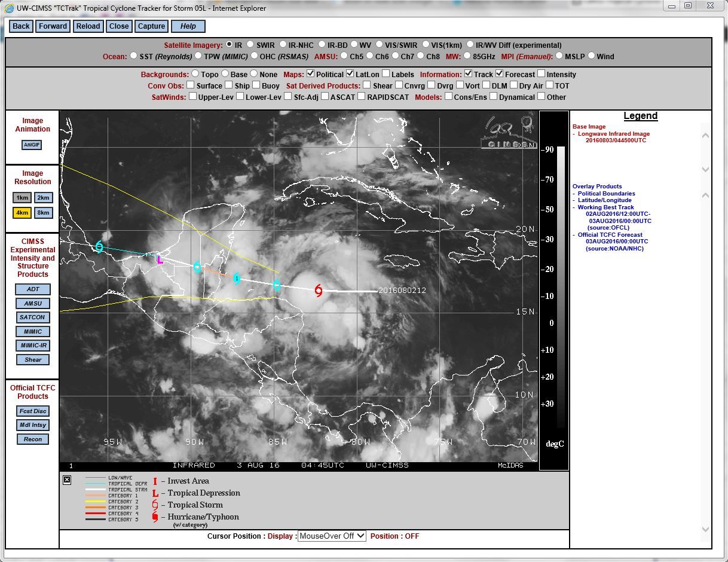
Task: Click the magenta L depression marker
Action: click(x=160, y=259)
